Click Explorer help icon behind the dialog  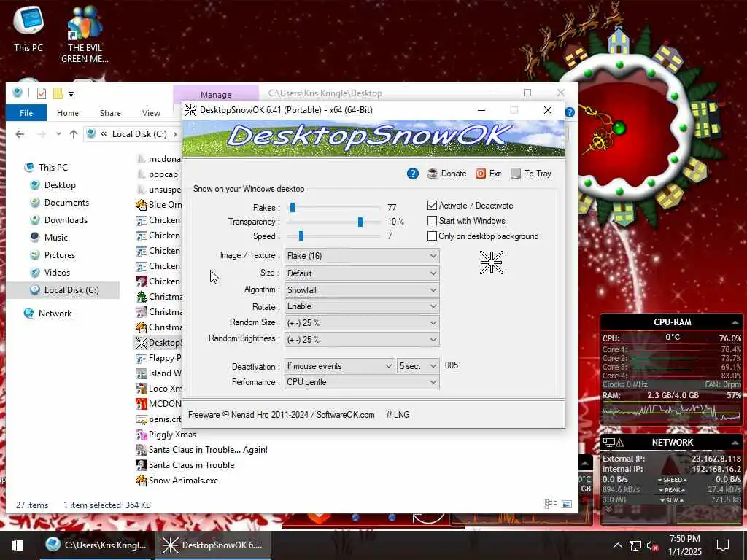[570, 112]
